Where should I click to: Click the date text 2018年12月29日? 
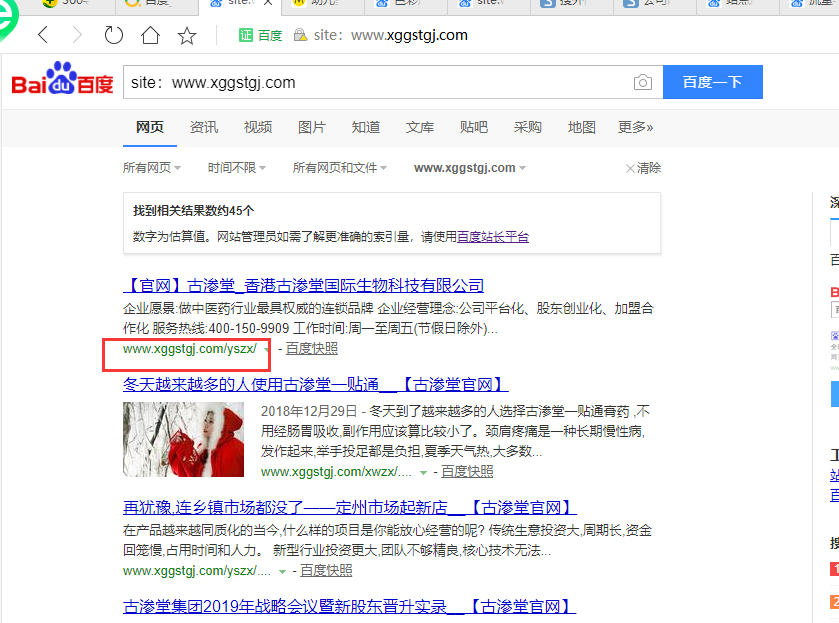(x=309, y=411)
